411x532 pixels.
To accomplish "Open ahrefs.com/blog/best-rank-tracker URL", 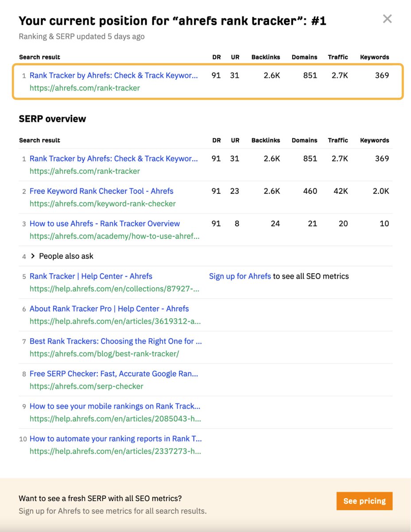I will [105, 353].
